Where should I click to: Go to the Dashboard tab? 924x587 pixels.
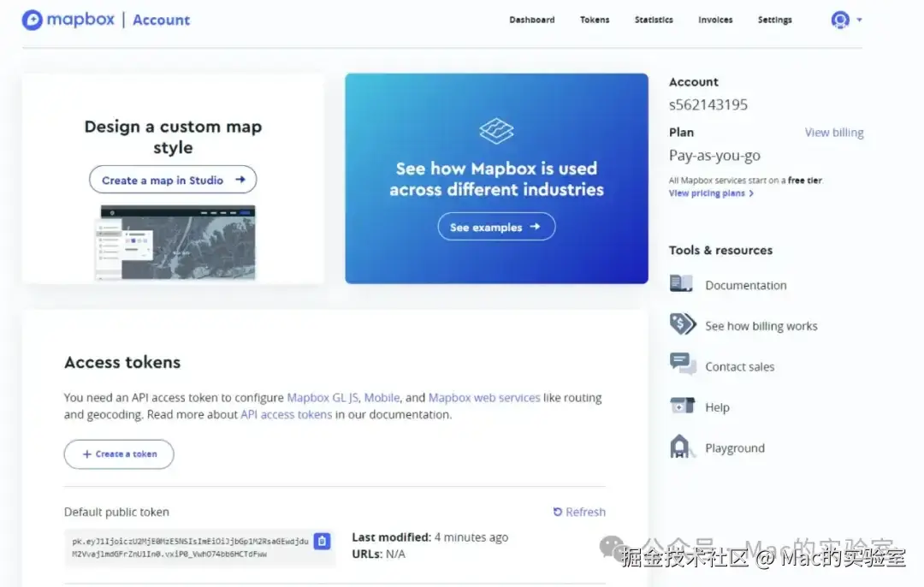531,20
